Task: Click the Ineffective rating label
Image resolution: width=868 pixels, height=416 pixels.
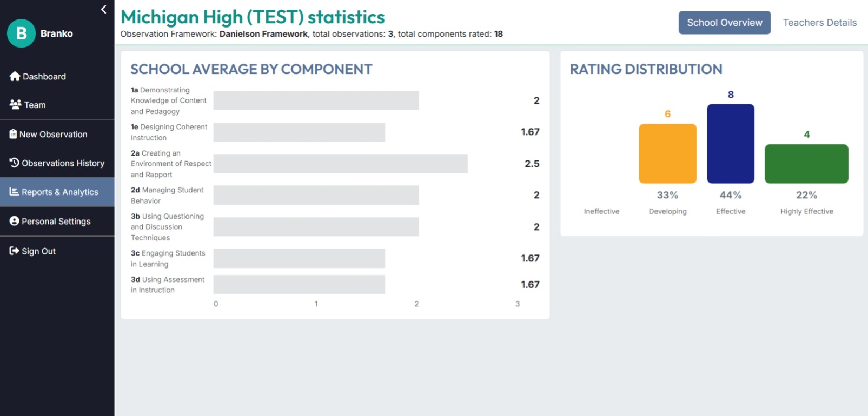Action: point(601,211)
